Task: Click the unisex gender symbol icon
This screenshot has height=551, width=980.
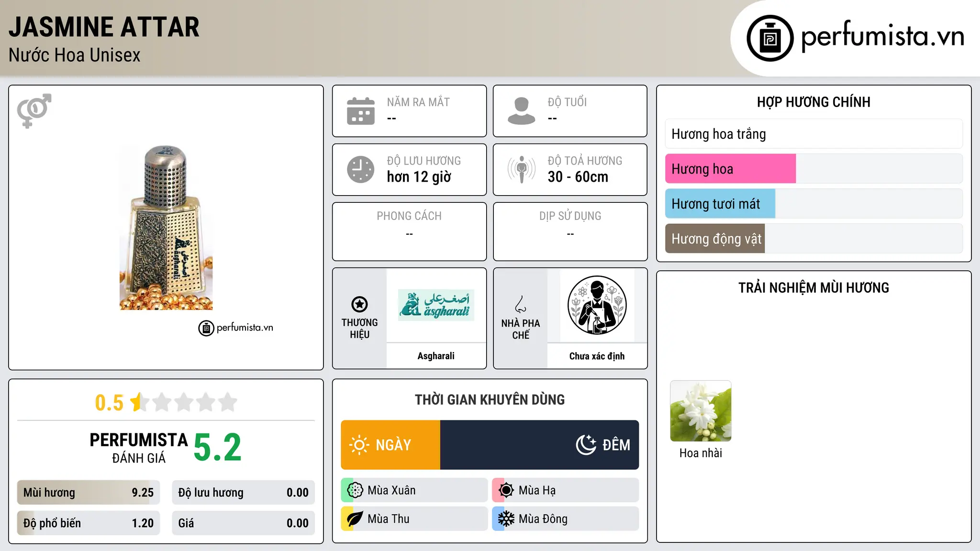Action: pyautogui.click(x=34, y=110)
